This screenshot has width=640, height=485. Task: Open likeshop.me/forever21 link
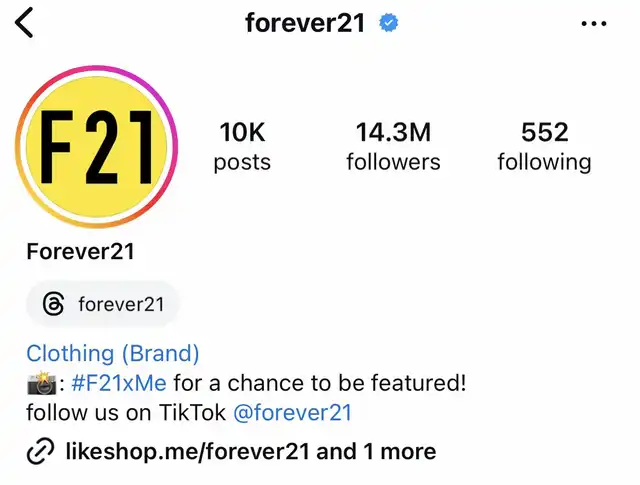pyautogui.click(x=187, y=452)
